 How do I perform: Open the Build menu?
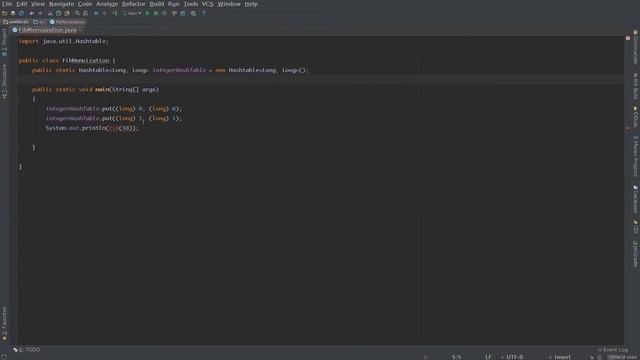[157, 4]
